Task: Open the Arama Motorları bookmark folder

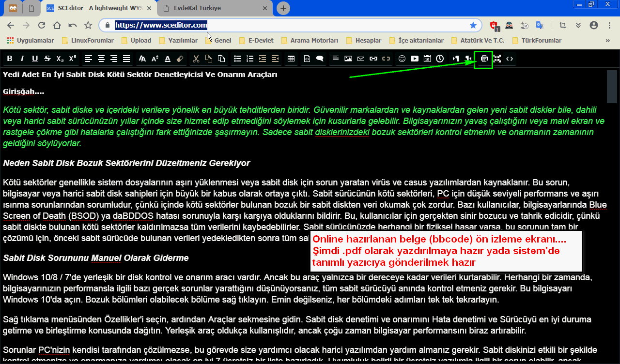Action: (309, 41)
